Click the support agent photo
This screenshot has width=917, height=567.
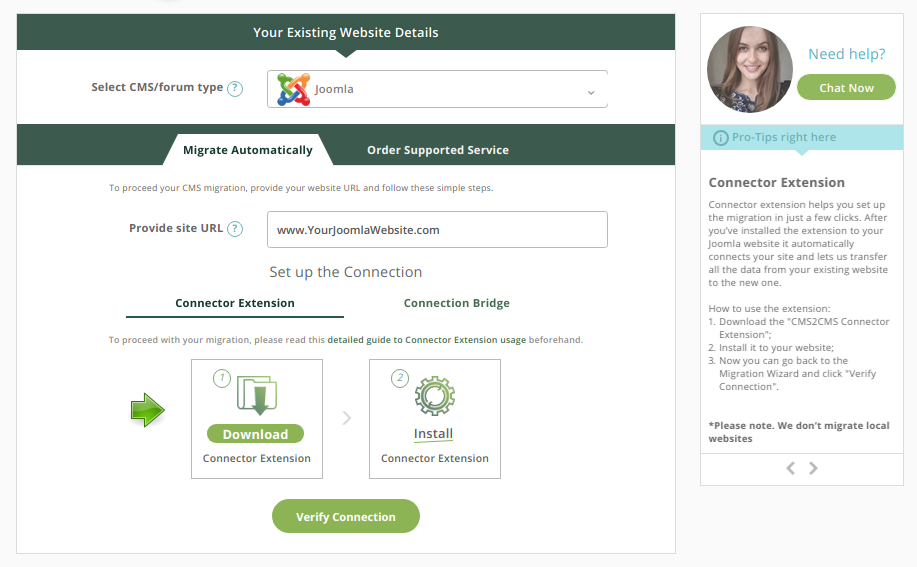tap(750, 69)
